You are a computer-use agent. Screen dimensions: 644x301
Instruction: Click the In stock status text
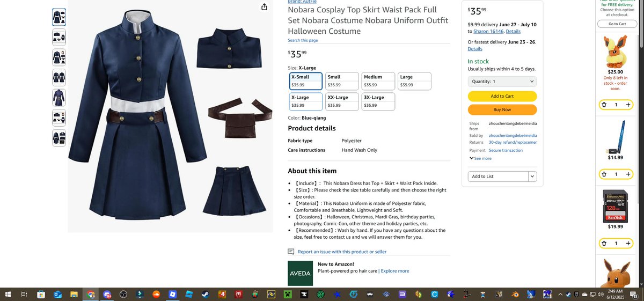[x=479, y=62]
